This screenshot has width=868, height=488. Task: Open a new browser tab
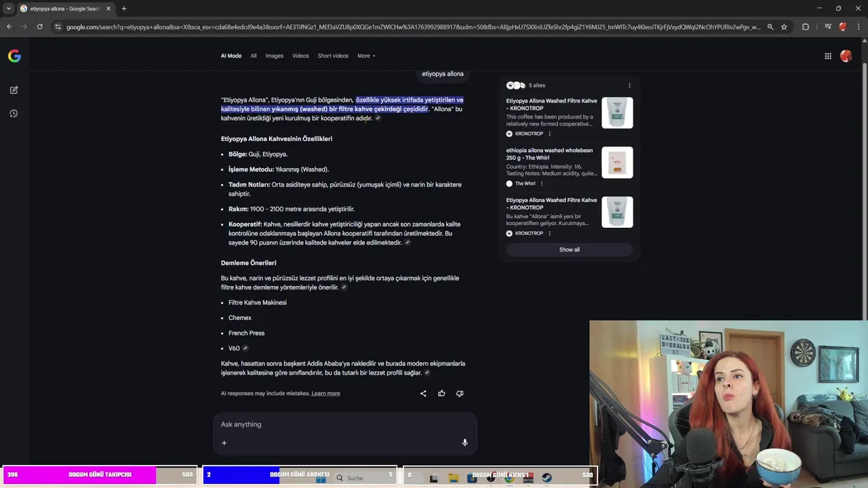coord(123,8)
